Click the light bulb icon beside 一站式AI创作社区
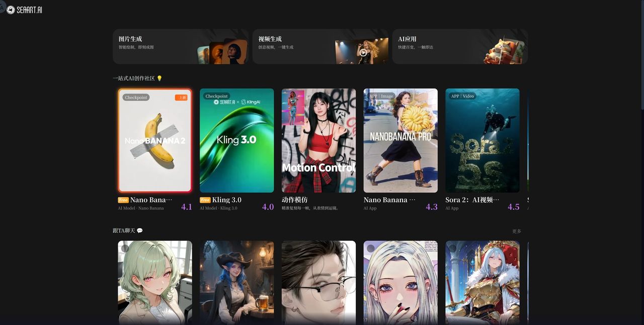This screenshot has height=325, width=644. pyautogui.click(x=159, y=79)
